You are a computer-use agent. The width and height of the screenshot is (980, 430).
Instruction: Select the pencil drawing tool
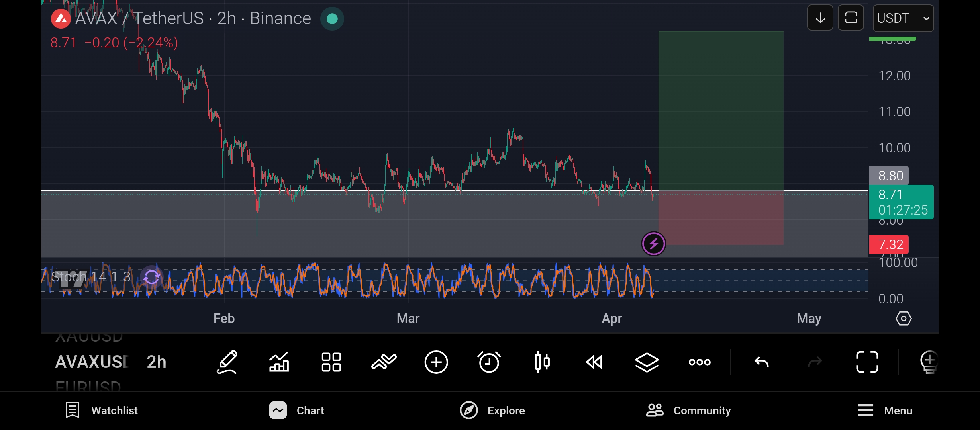(x=227, y=362)
